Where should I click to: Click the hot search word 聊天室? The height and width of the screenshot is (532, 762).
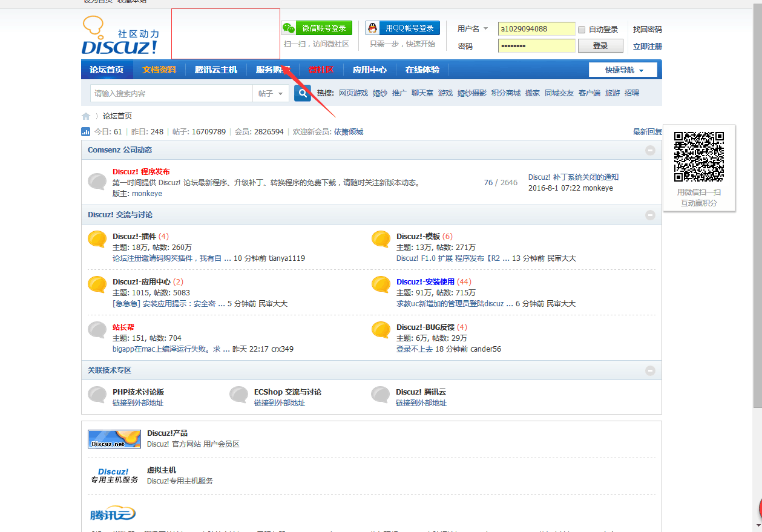click(x=422, y=93)
